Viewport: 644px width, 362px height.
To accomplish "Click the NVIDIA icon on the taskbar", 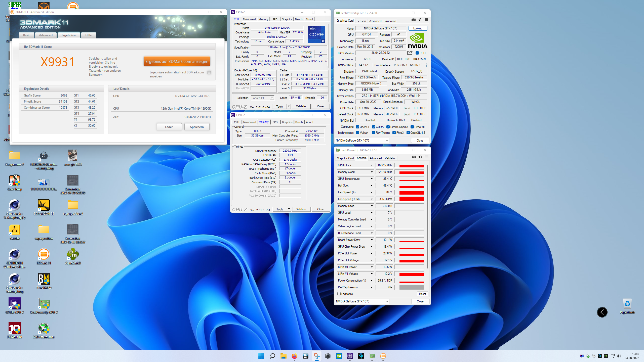I will [339, 356].
